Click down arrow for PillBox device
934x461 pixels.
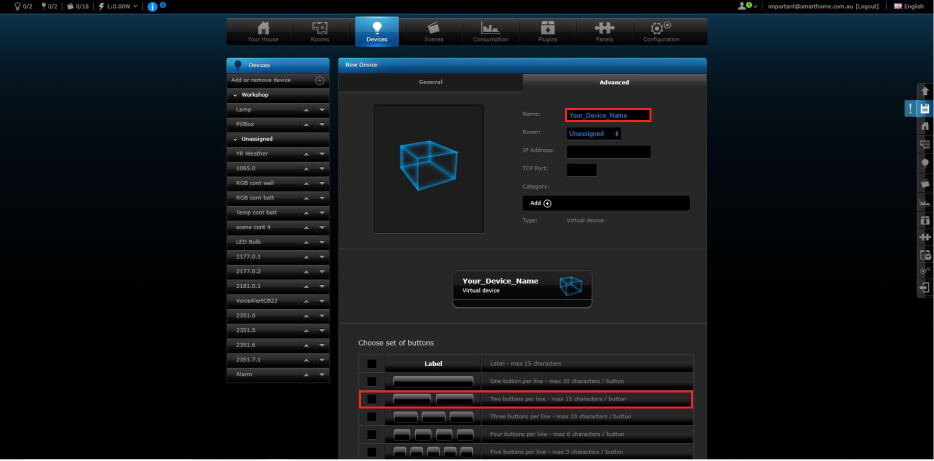coord(322,124)
